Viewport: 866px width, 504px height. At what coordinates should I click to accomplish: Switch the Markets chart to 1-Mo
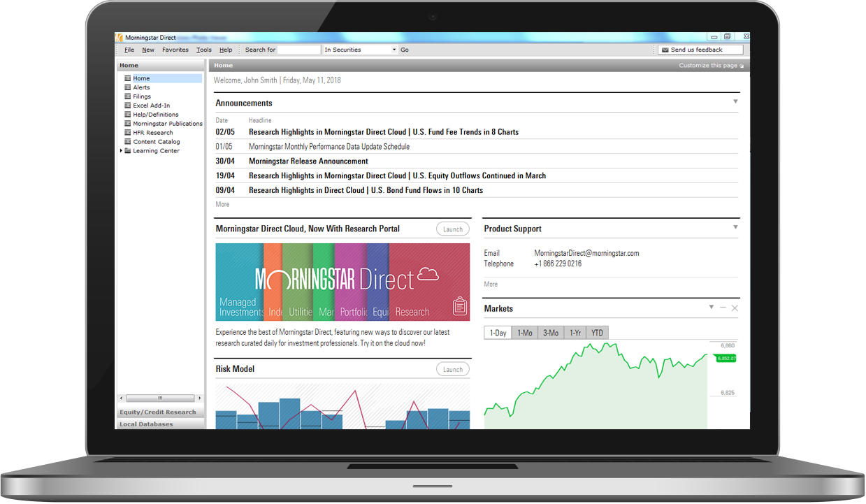(525, 333)
